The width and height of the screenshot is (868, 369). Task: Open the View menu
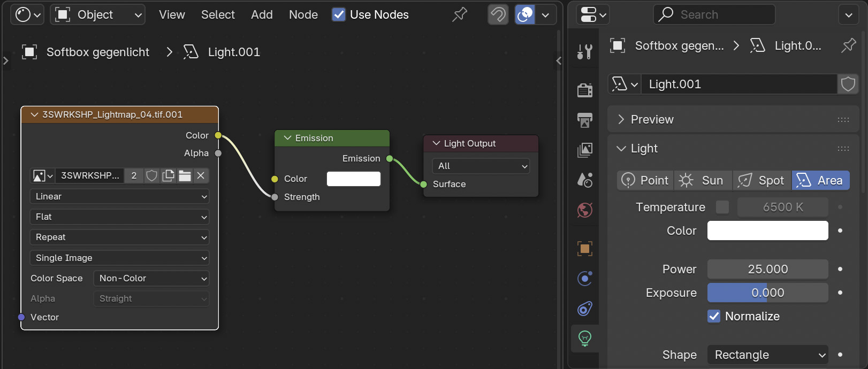172,14
